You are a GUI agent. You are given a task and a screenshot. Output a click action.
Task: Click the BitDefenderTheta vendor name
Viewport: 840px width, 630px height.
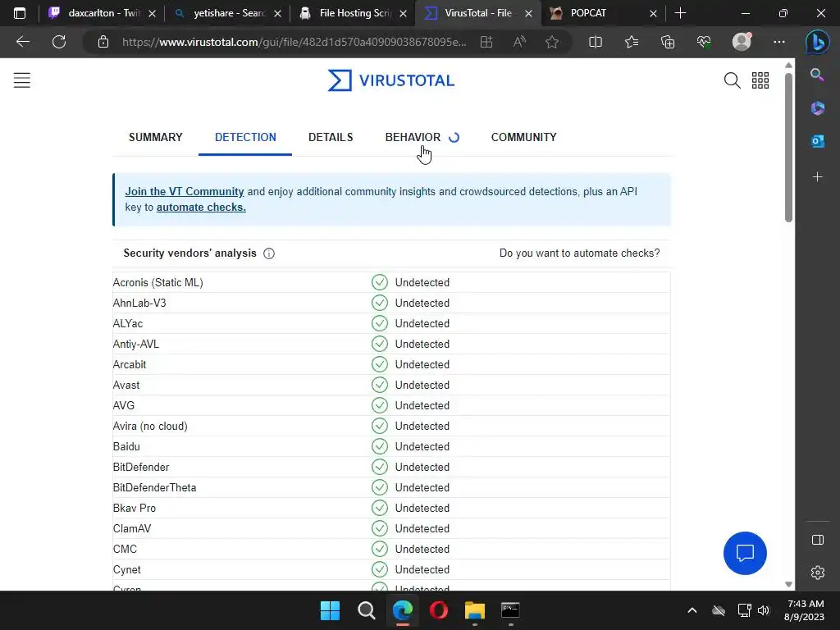tap(154, 487)
